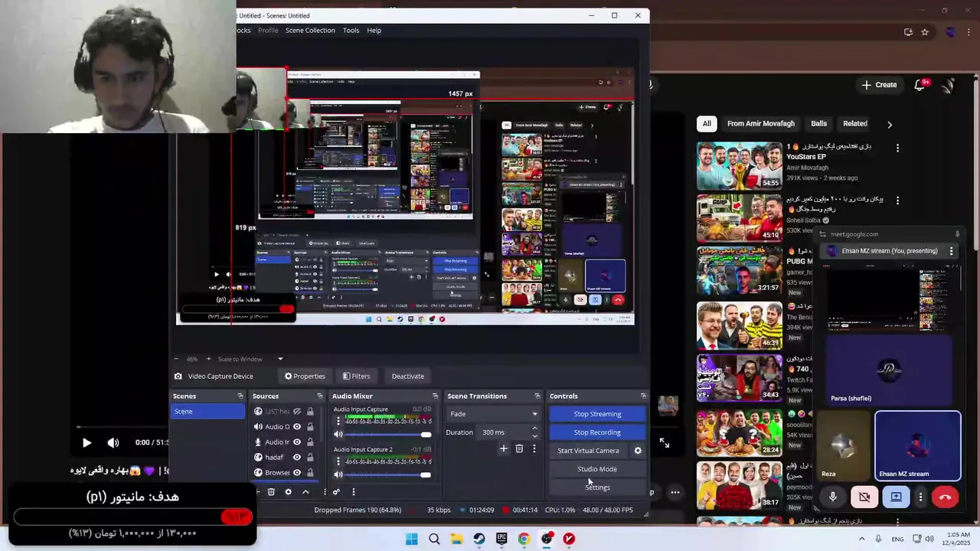This screenshot has height=551, width=980.
Task: Enable Studio Mode
Action: 597,469
